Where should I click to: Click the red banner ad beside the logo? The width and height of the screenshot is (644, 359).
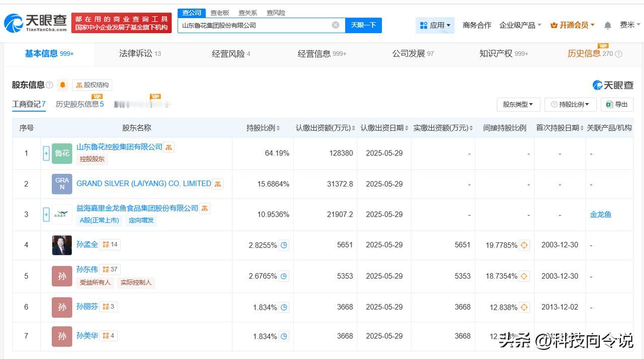pyautogui.click(x=121, y=23)
